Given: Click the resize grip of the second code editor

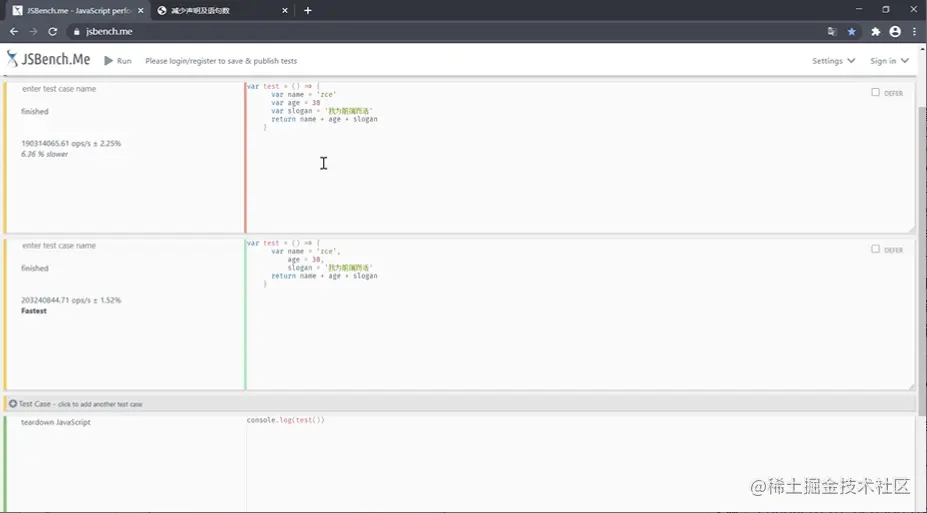Looking at the screenshot, I should coord(911,386).
